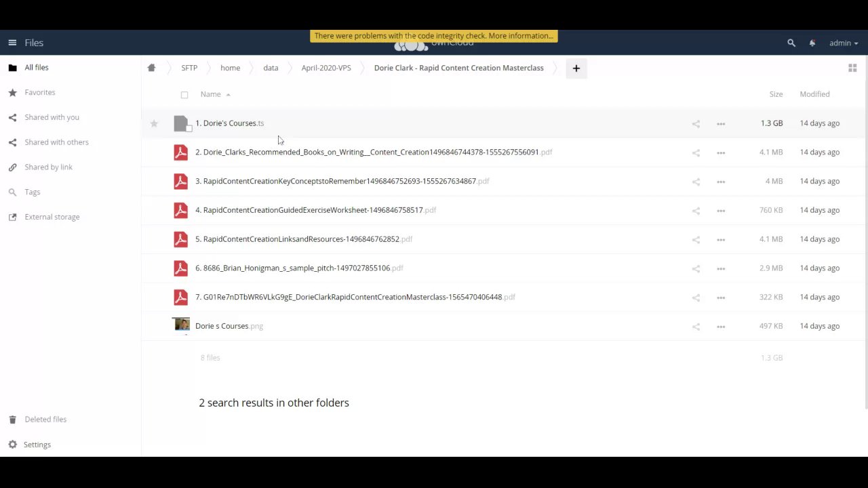Sort by Size column header

pos(776,94)
